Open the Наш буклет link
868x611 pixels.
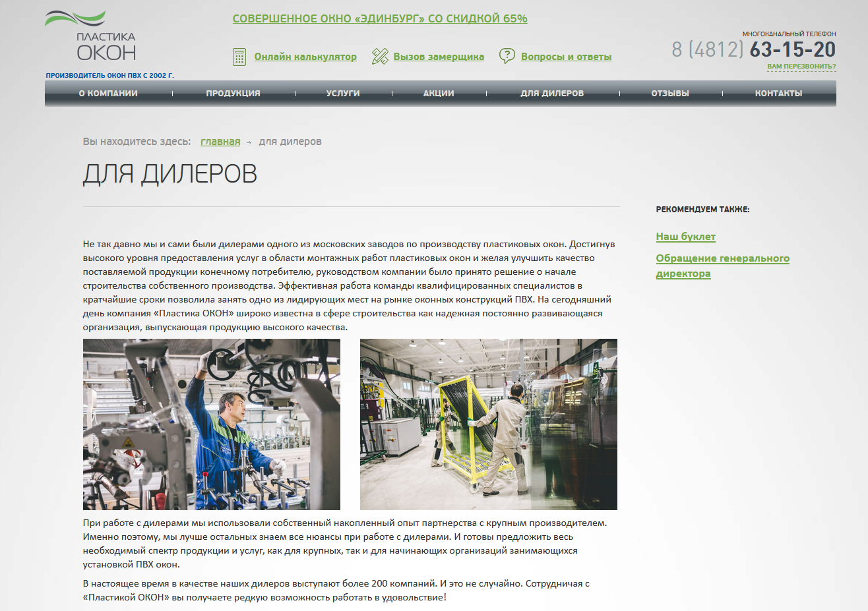pos(685,237)
